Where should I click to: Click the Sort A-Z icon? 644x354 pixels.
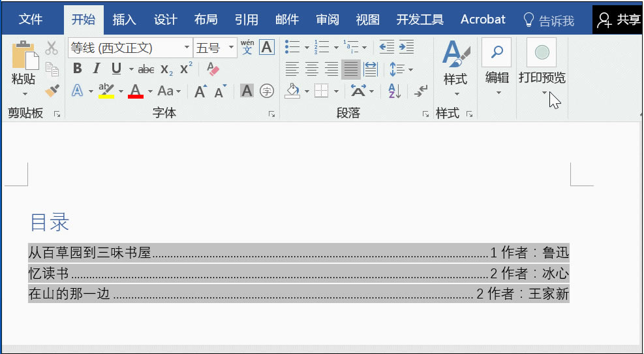click(394, 91)
